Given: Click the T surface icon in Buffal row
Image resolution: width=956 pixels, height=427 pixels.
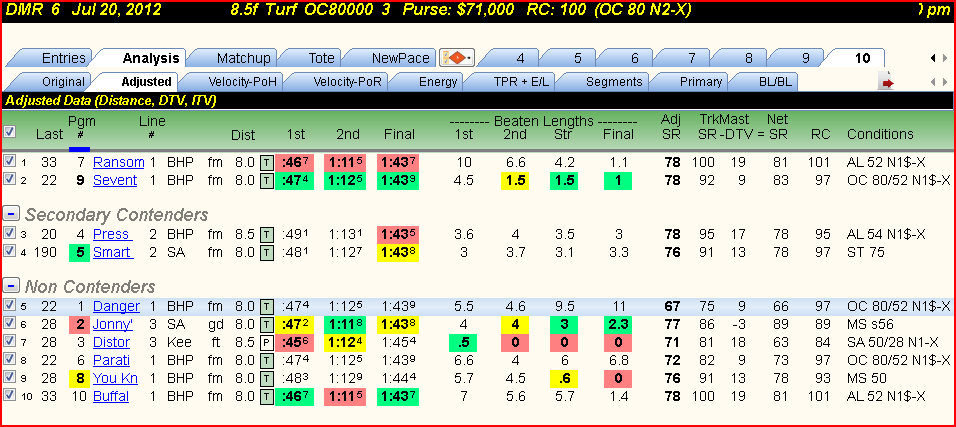Looking at the screenshot, I should tap(267, 396).
